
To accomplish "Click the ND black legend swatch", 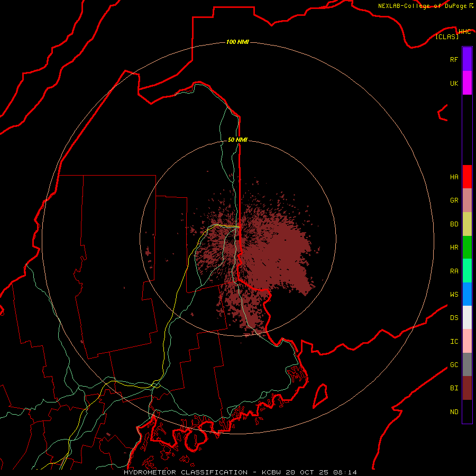I will (x=467, y=411).
